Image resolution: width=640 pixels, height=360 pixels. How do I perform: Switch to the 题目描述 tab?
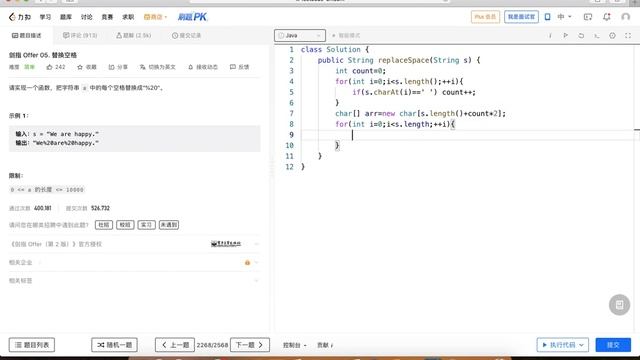27,36
